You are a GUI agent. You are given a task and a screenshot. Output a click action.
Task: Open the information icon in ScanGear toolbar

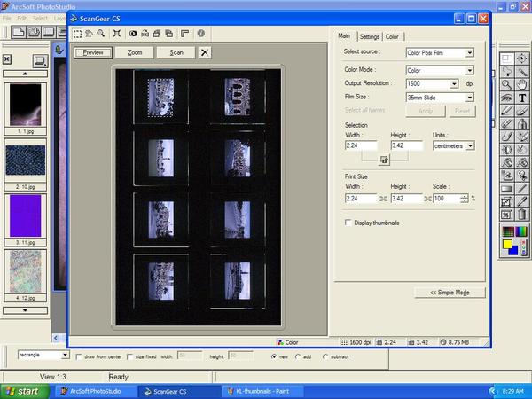point(201,34)
